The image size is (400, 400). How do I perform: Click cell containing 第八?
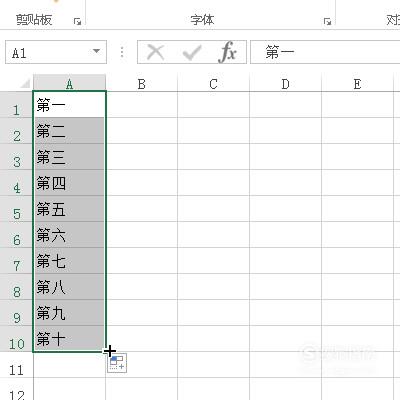click(x=69, y=287)
